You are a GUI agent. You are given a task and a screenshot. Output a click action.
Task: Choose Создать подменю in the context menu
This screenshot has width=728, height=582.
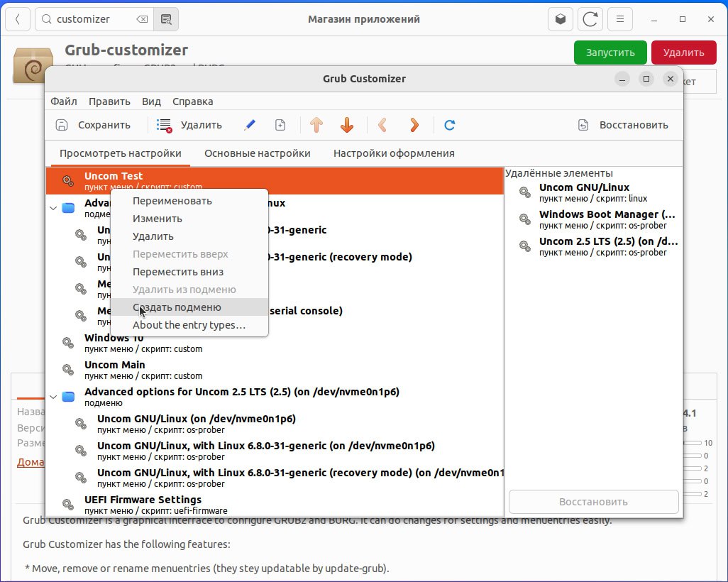click(x=189, y=307)
